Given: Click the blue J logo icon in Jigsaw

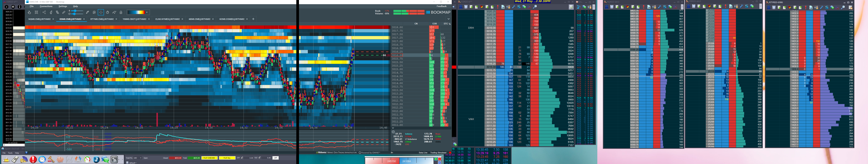Looking at the screenshot, I should pyautogui.click(x=96, y=160).
